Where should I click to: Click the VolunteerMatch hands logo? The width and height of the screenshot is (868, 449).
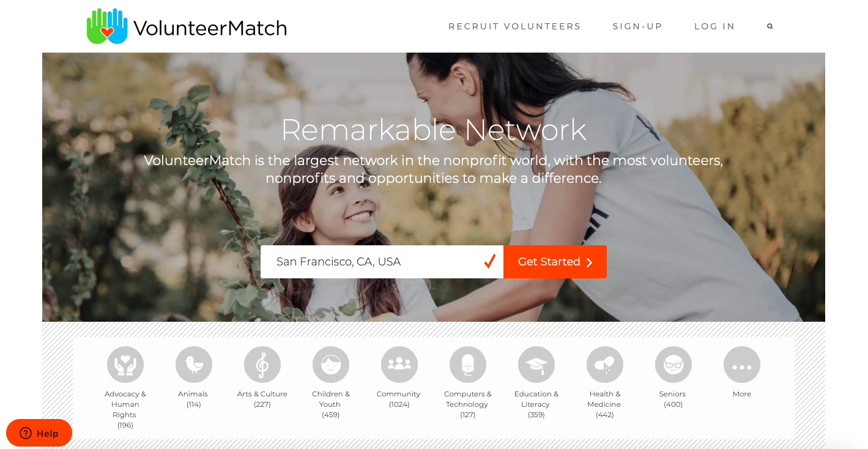[107, 26]
